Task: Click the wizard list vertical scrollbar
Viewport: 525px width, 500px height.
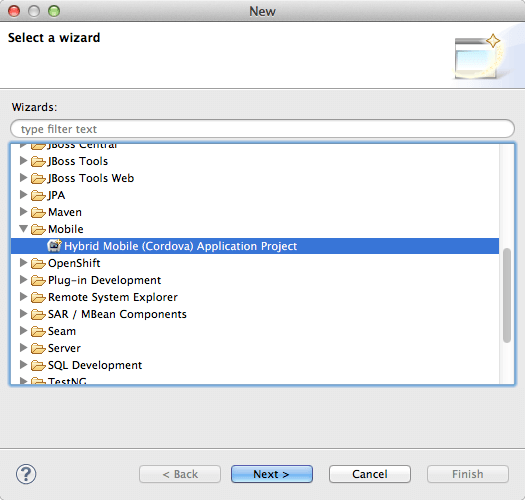Action: 507,295
